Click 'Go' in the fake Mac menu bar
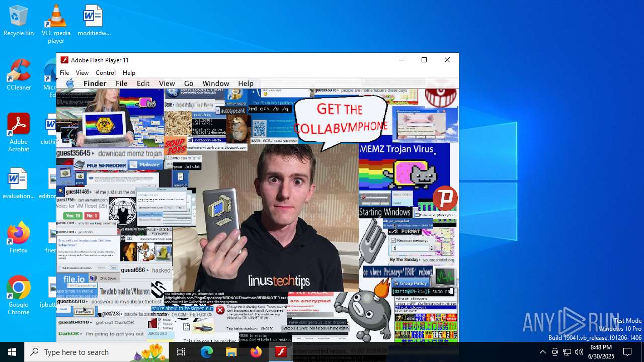The image size is (644, 362). 189,83
